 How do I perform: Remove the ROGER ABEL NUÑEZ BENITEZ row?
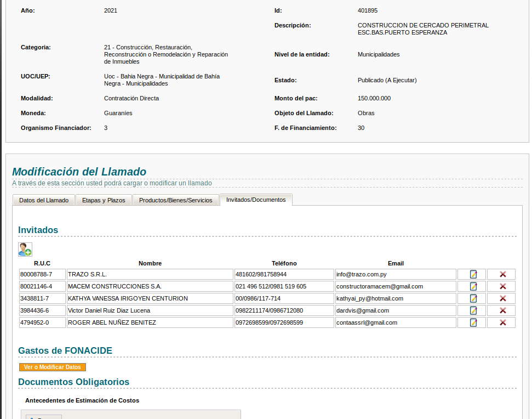[503, 322]
